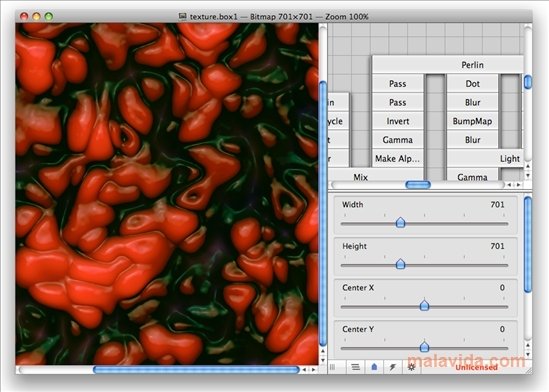Image resolution: width=549 pixels, height=392 pixels.
Task: Click the Height parameter label
Action: (x=354, y=246)
